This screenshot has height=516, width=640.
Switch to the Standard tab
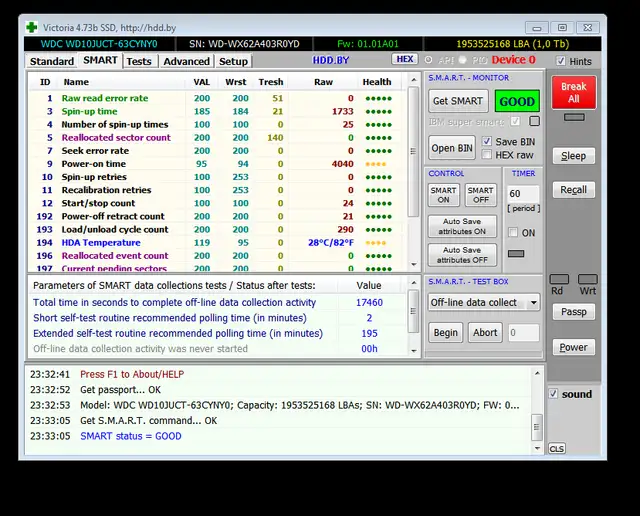pos(52,61)
